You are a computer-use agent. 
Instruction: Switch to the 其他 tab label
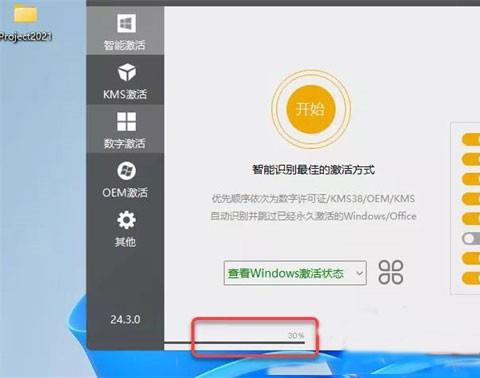(125, 242)
